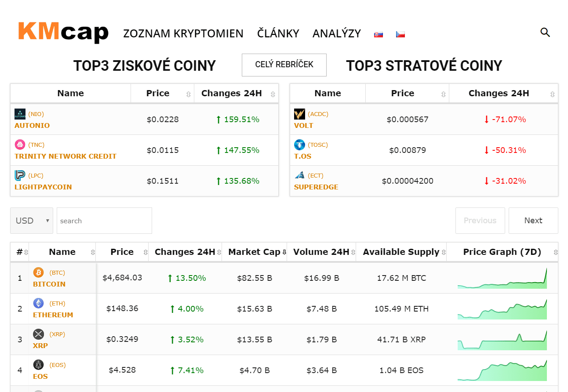Click the Ethereum coin logo
Screen dimensions: 568x392
(x=39, y=303)
